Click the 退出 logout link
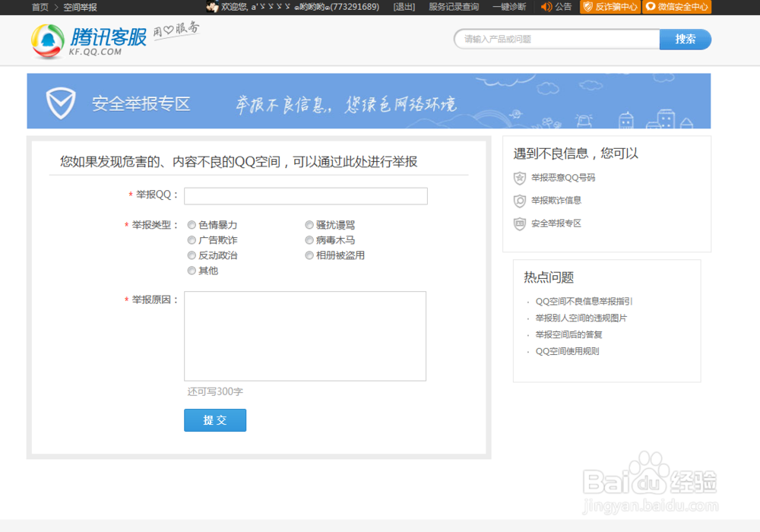The height and width of the screenshot is (532, 760). click(x=404, y=8)
